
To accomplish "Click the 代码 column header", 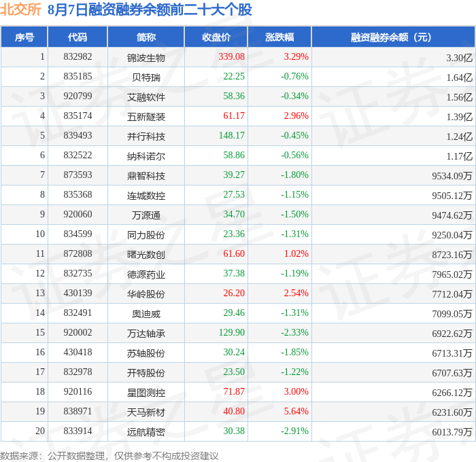I will [78, 37].
